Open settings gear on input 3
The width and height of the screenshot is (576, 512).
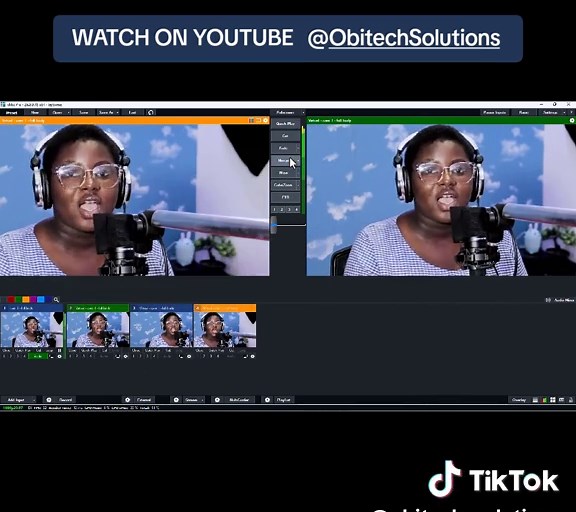pos(189,356)
